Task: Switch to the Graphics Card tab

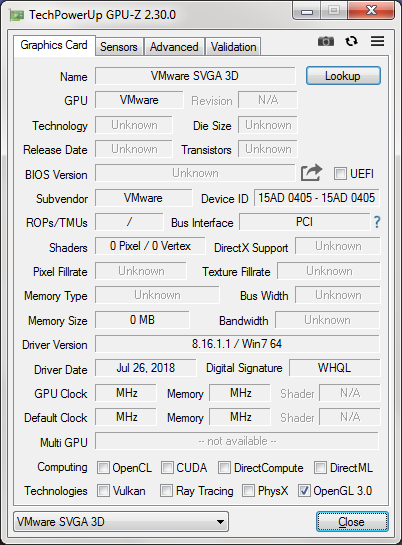Action: coord(54,45)
